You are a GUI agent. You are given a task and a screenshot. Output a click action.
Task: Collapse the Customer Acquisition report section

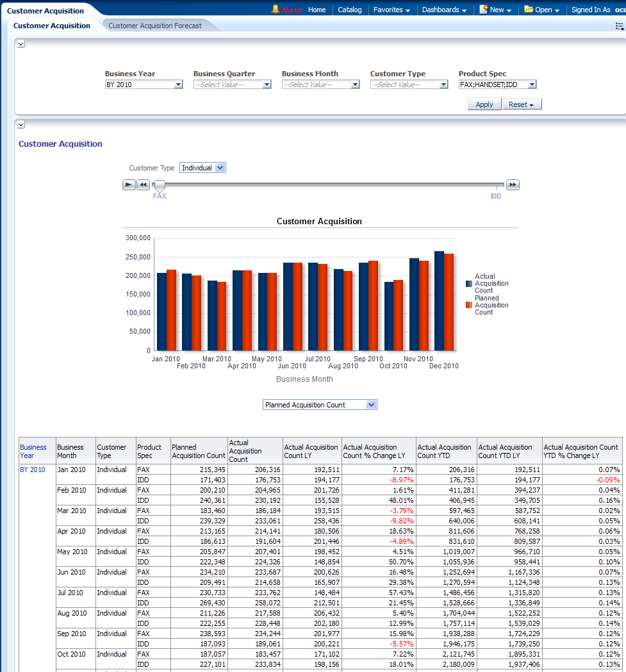[x=21, y=125]
